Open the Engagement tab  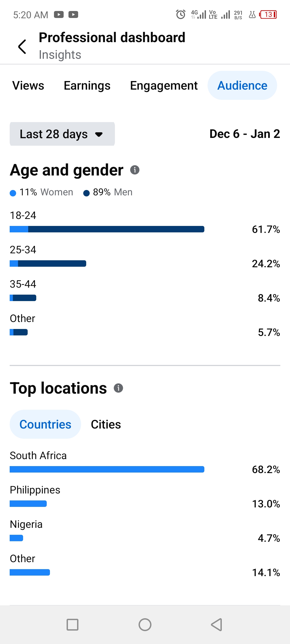[x=164, y=86]
